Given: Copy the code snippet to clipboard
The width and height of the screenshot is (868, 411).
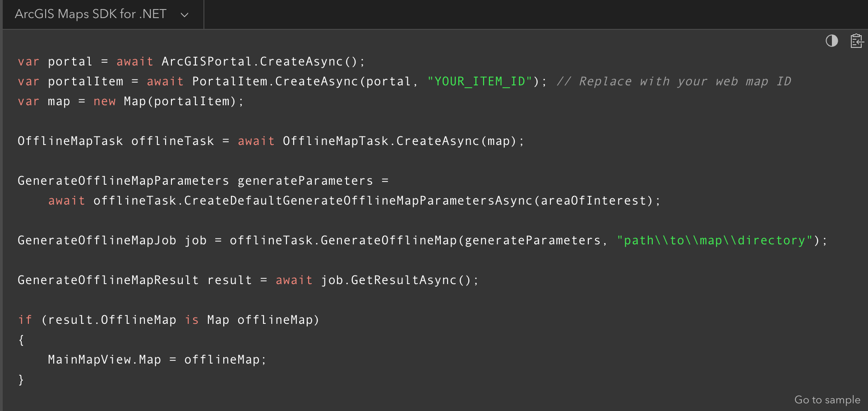Looking at the screenshot, I should (x=856, y=41).
